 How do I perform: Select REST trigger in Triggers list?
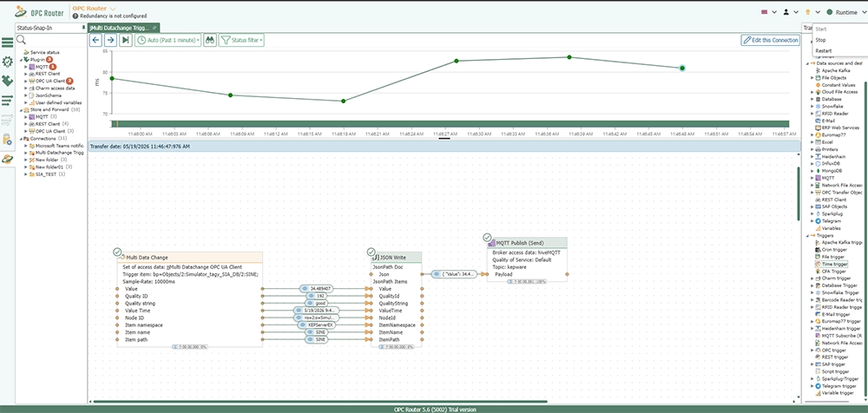coord(833,357)
